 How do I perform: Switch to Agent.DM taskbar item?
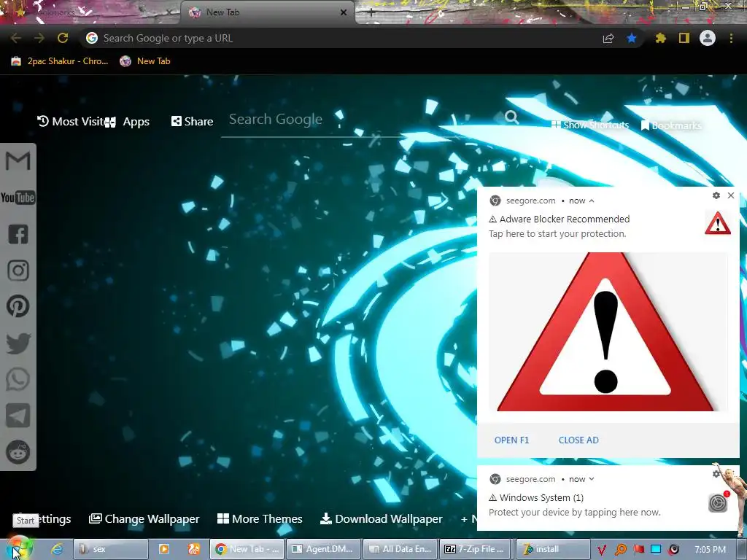(x=323, y=549)
